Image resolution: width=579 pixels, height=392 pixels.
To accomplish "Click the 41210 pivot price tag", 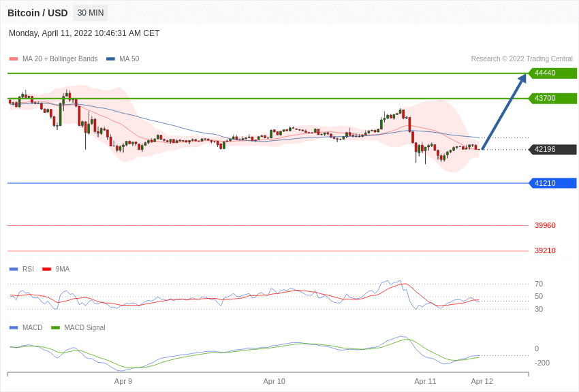I will point(553,183).
